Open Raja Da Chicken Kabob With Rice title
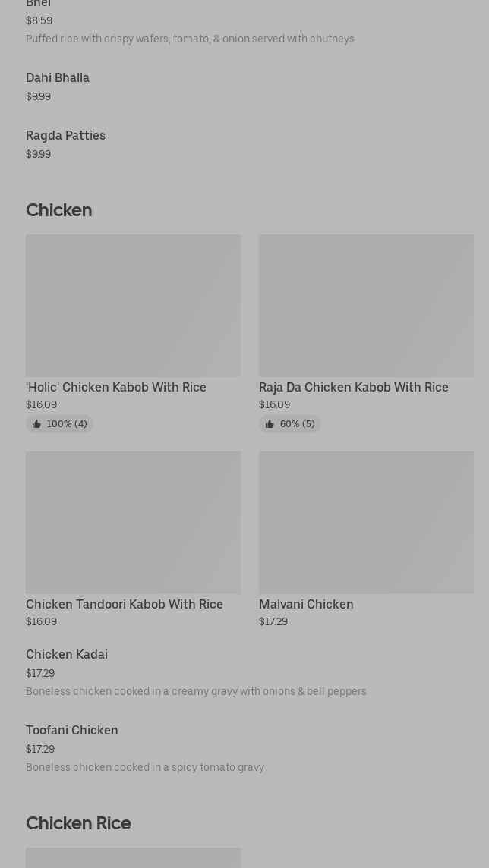 354,387
